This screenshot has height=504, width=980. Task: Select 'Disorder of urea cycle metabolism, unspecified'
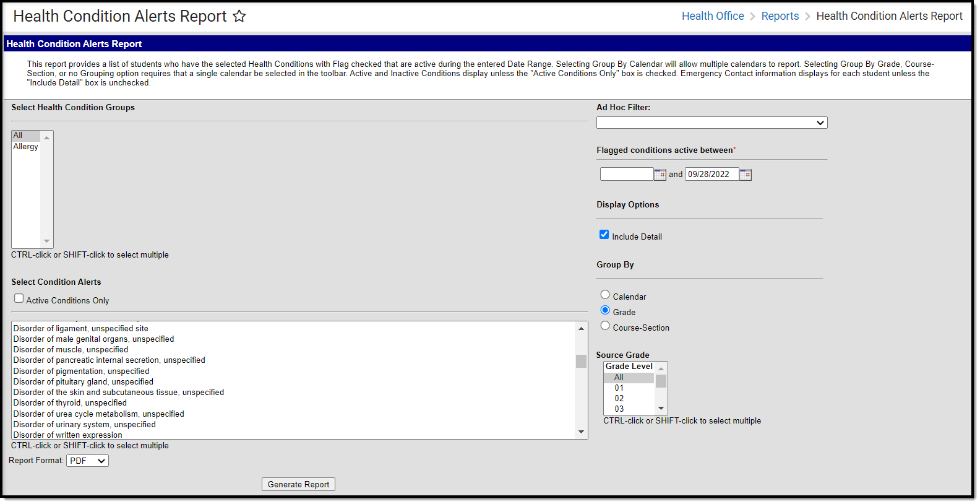click(293, 414)
